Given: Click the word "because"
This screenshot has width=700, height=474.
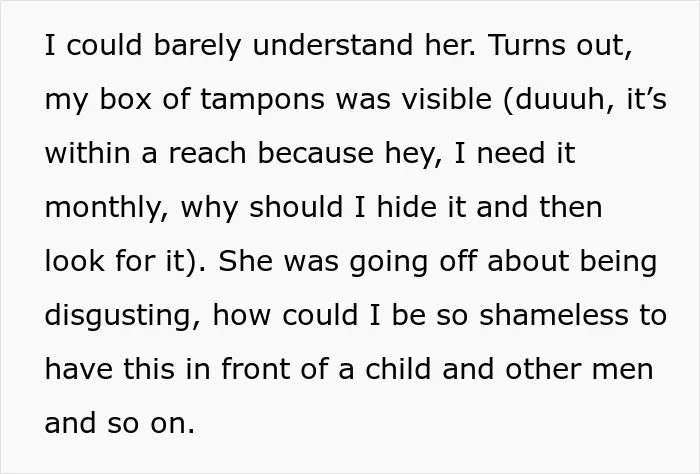Looking at the screenshot, I should [x=316, y=153].
